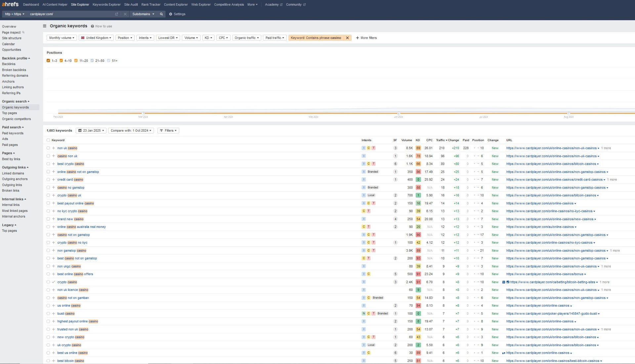
Task: Open the Filters button above keyword table
Action: 168,131
